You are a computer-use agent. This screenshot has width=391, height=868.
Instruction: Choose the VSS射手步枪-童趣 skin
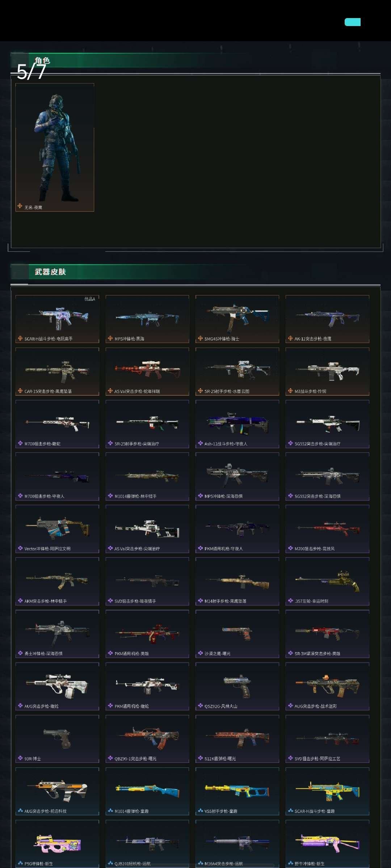click(x=237, y=791)
